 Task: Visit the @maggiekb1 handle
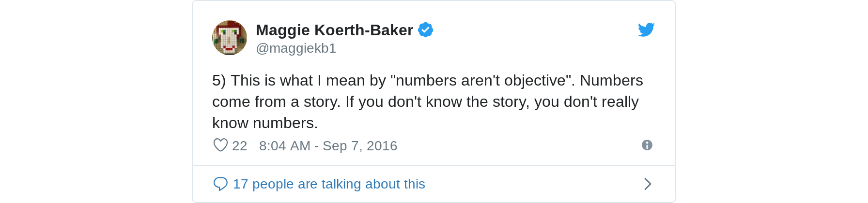pyautogui.click(x=296, y=48)
